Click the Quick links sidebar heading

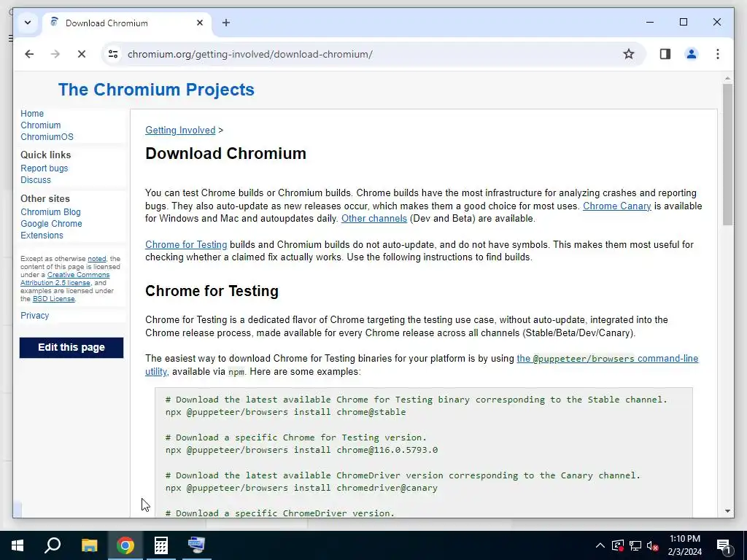pyautogui.click(x=46, y=155)
